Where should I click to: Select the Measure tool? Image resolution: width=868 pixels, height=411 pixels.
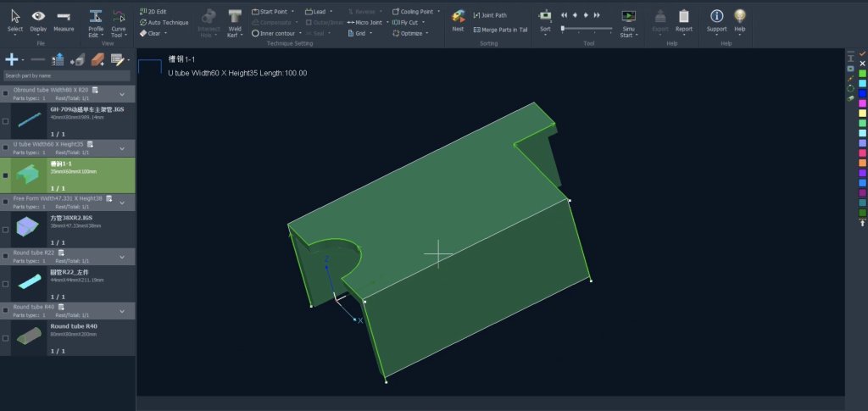point(64,20)
